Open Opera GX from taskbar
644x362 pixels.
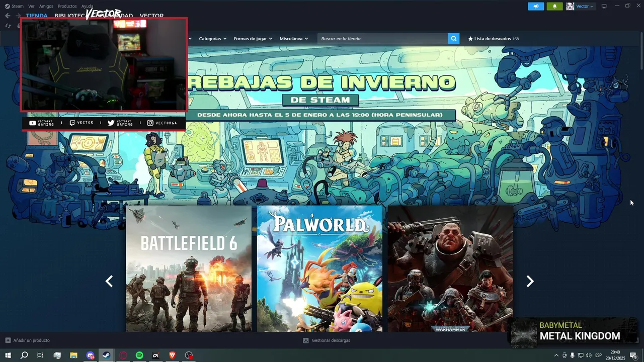tap(123, 355)
